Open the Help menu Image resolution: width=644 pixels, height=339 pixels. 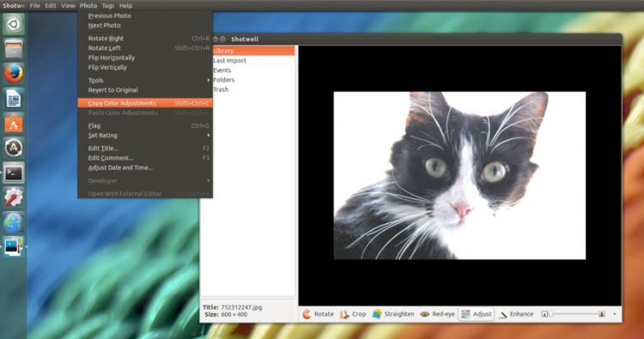tap(125, 6)
